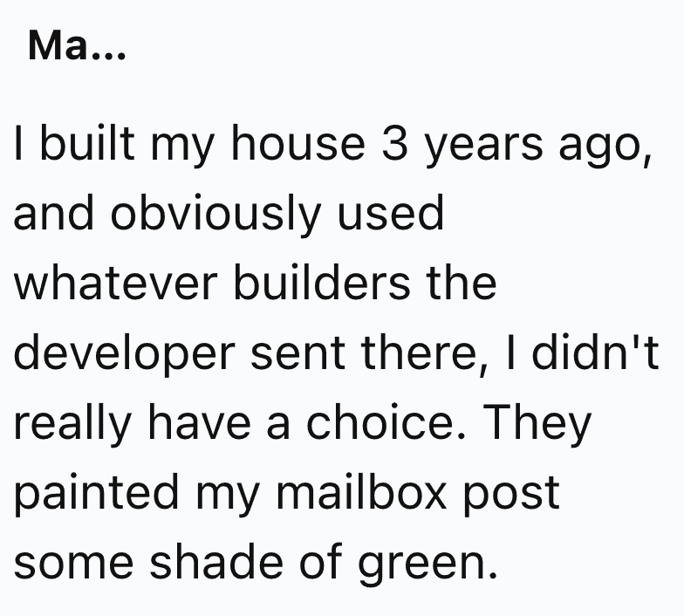684x616 pixels.
Task: Open the truncated "Ma..." username profile
Action: [x=77, y=45]
